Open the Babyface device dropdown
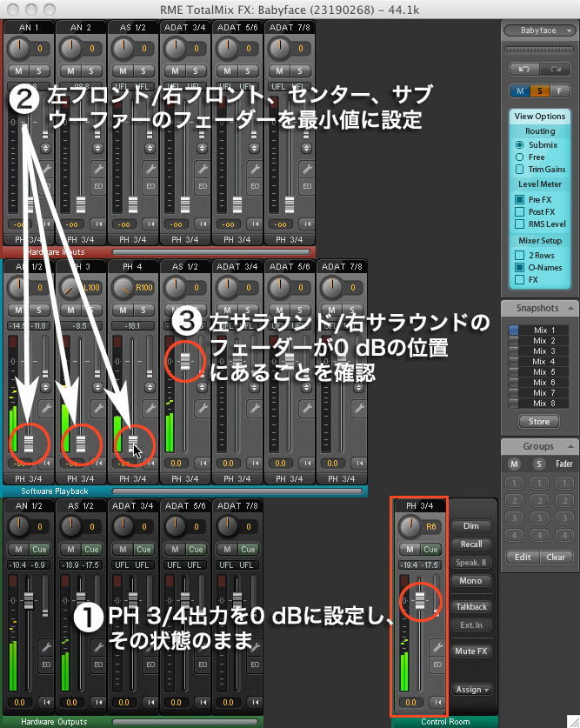The image size is (580, 728). (x=539, y=30)
